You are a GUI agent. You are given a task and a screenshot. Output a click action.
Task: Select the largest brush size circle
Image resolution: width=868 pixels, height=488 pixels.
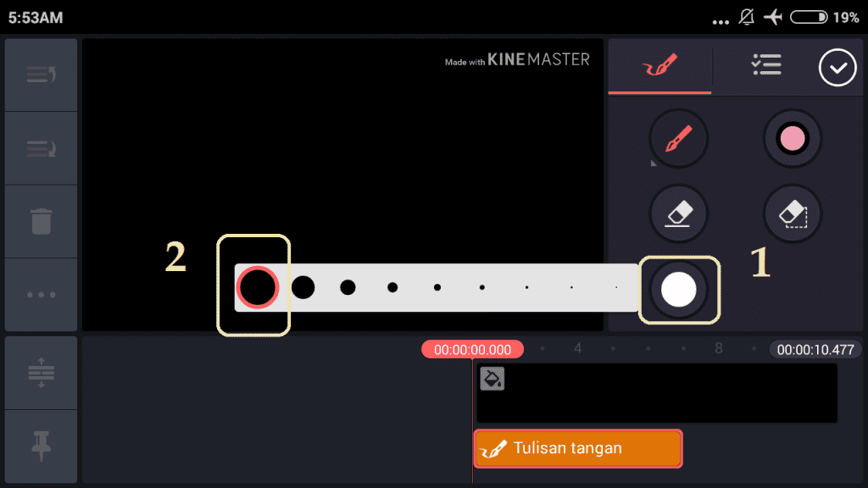pyautogui.click(x=258, y=287)
